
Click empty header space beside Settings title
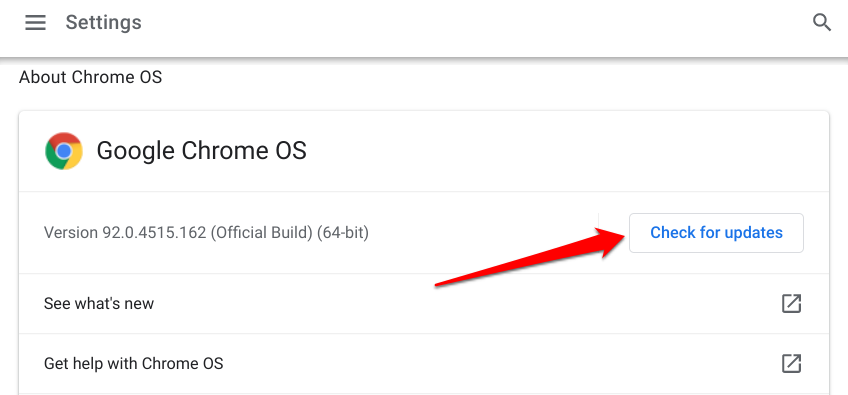pos(476,23)
